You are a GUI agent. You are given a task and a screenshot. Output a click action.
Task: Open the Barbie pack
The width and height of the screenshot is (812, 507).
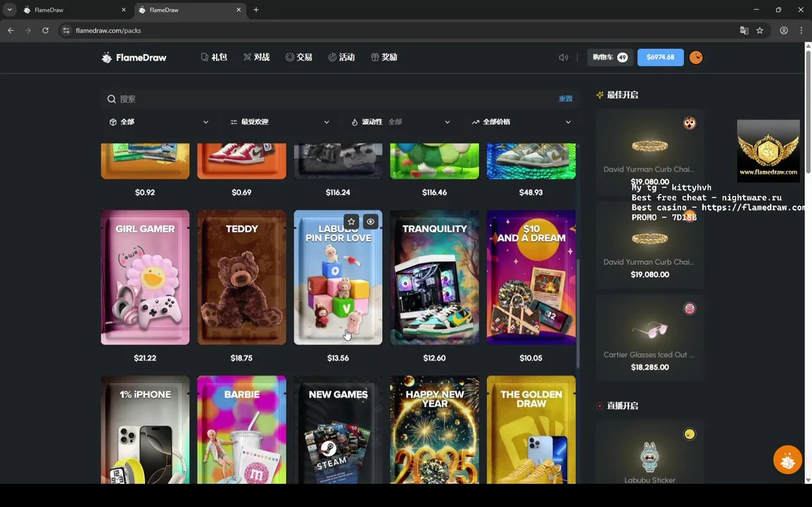(x=241, y=430)
